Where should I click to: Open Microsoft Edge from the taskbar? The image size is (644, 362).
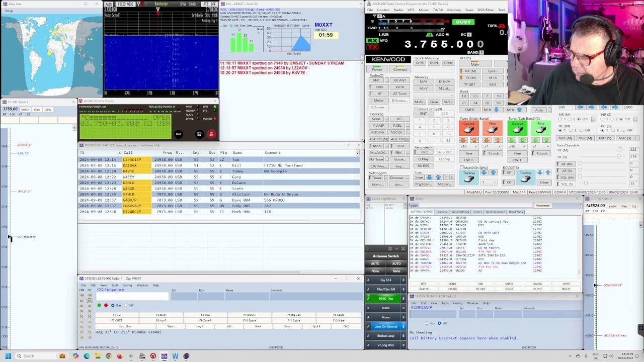pyautogui.click(x=87, y=356)
